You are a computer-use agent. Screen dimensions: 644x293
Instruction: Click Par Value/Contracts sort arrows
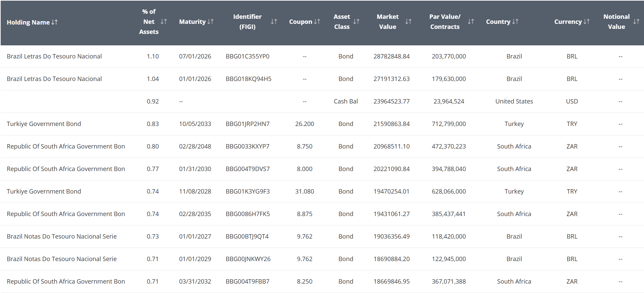[x=471, y=22]
